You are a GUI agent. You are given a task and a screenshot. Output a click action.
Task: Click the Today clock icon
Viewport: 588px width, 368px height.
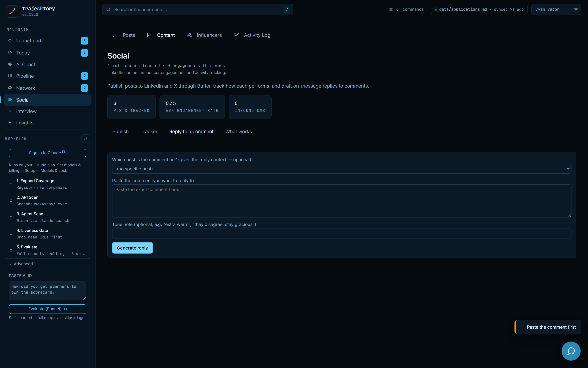(x=10, y=53)
